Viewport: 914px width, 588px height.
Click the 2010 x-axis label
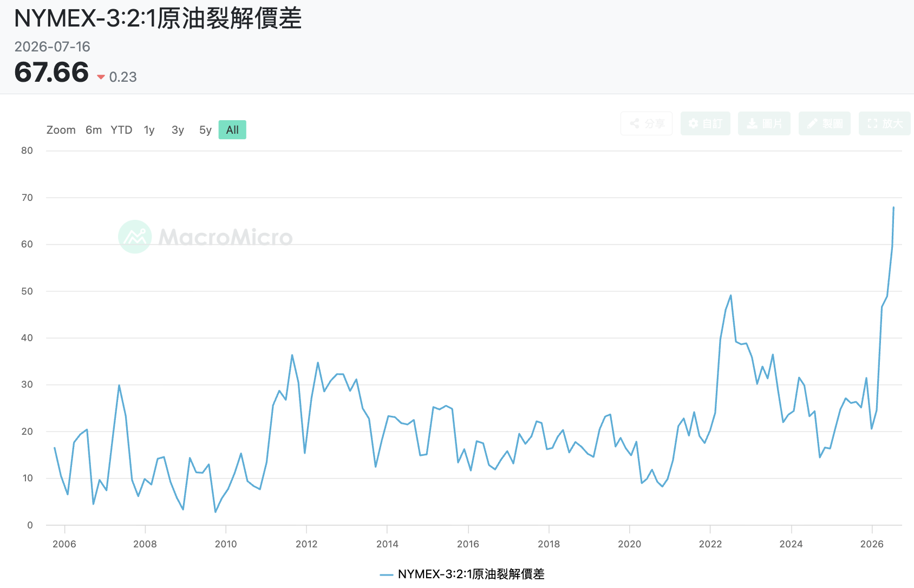(226, 544)
